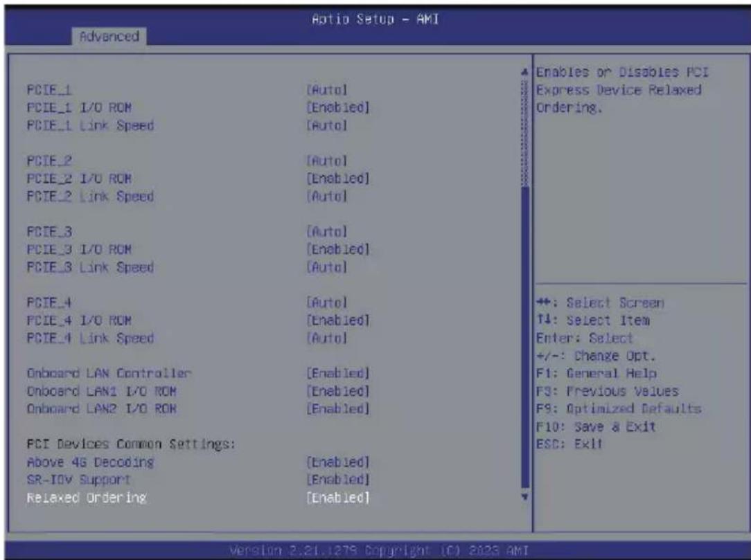Select the PCIE_3 I/O ROM label
Screen dimensions: 751x560
coord(79,249)
